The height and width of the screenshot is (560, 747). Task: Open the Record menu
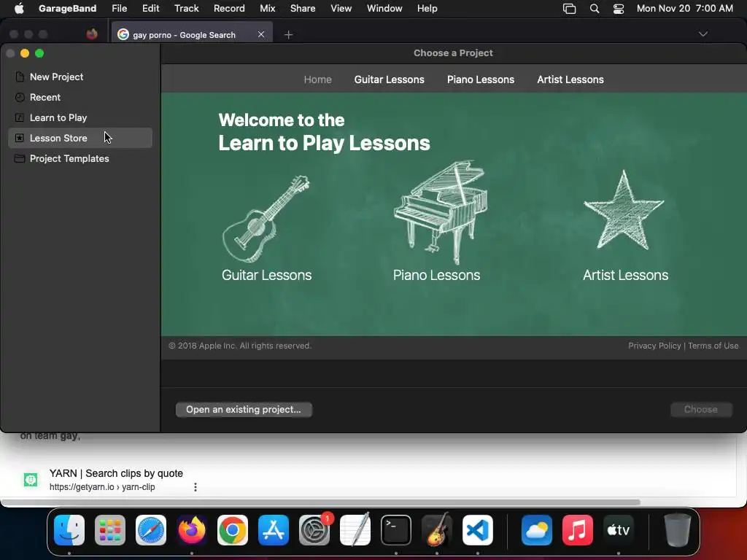[229, 9]
